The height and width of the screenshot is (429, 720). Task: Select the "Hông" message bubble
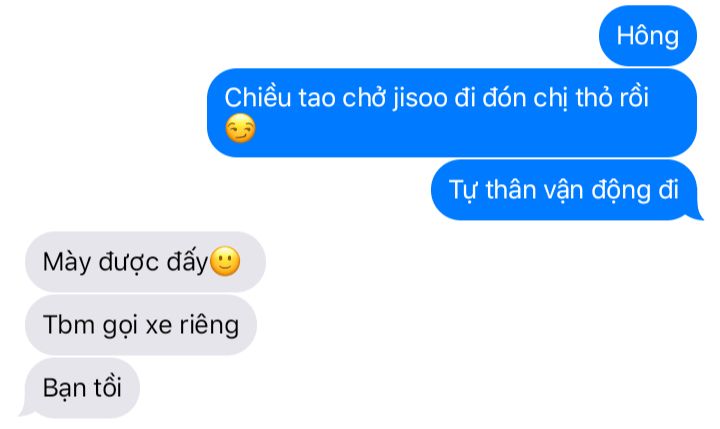647,36
